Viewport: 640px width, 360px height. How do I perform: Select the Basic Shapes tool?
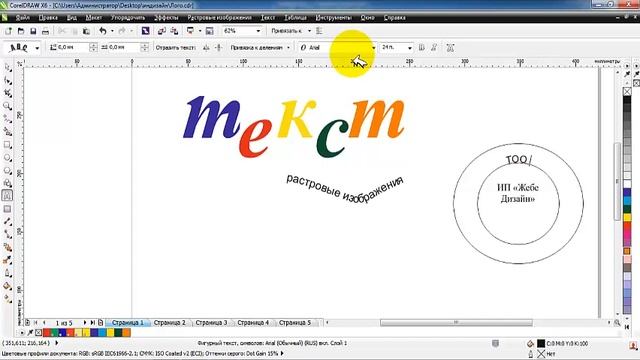pos(7,183)
